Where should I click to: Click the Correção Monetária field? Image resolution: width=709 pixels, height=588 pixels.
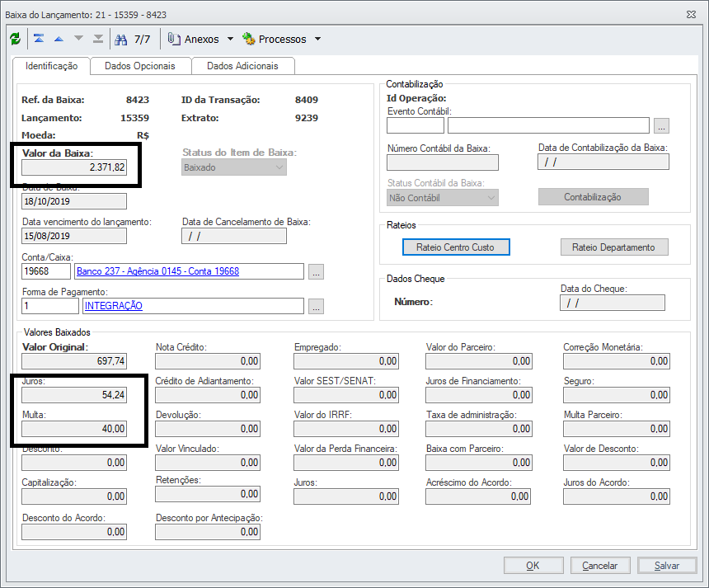(617, 361)
